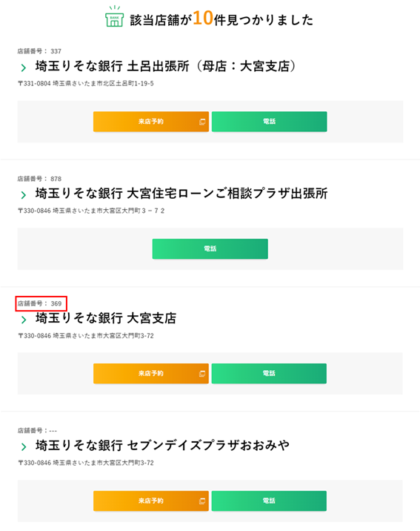Open 埼玉りそな銀行 大宮支店 branch link
The width and height of the screenshot is (420, 531).
(x=106, y=318)
